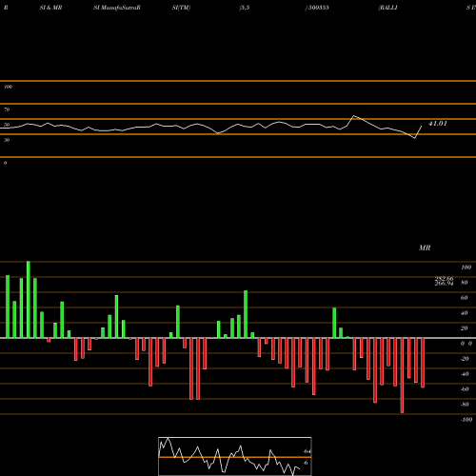Click the longest red histogram bar near -100
Image resolution: width=476 pixels, height=476 pixels.
(402, 375)
